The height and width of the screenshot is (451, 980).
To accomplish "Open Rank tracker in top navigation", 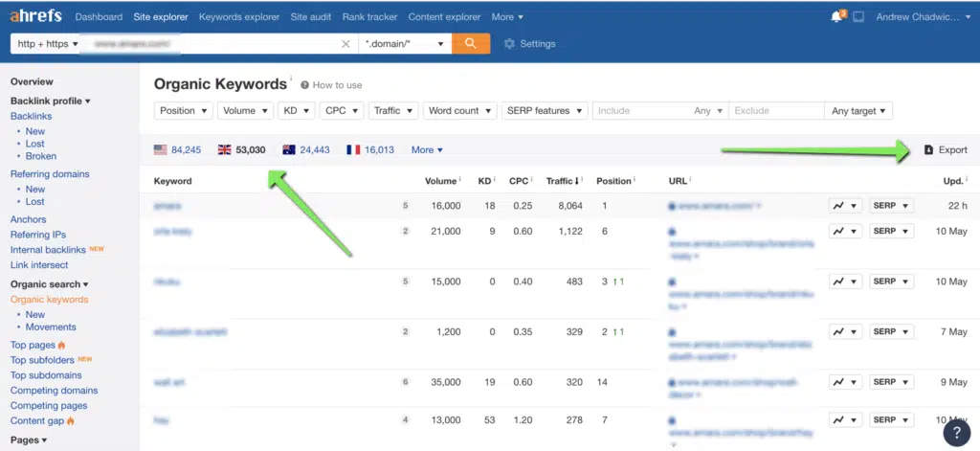I will [x=369, y=17].
